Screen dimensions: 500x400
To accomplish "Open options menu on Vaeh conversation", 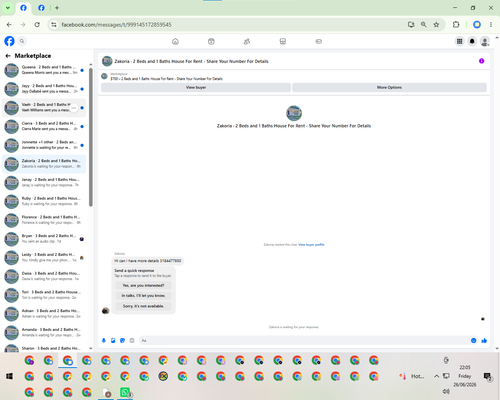I will tap(74, 108).
